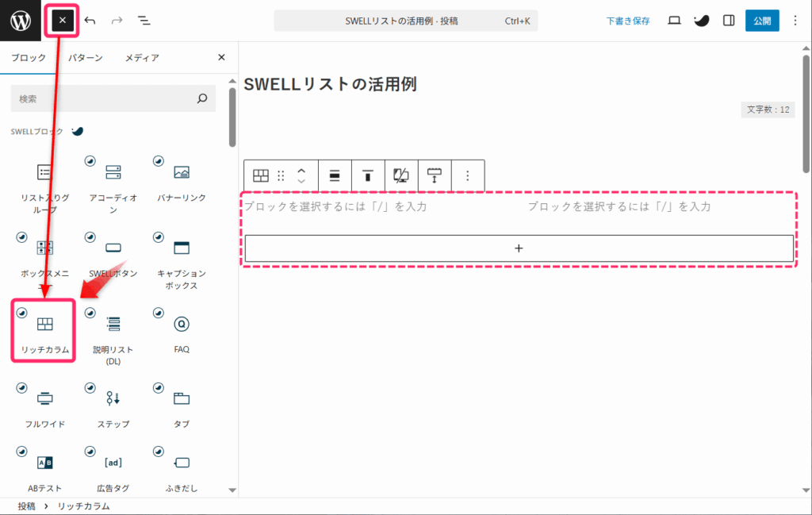Move the block up with the up chevron
The image size is (812, 515).
tap(301, 171)
